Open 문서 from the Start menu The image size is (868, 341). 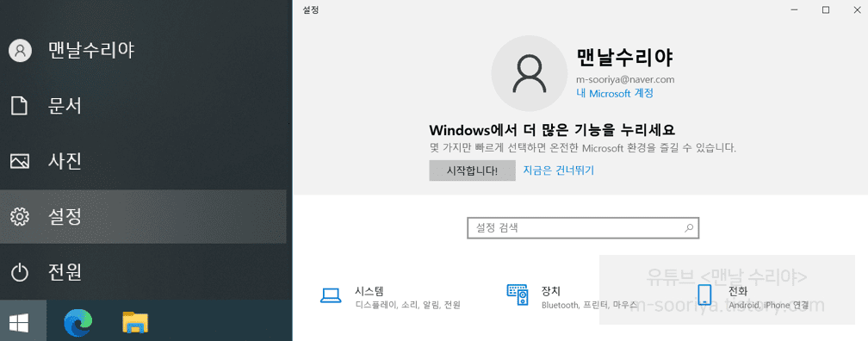point(143,105)
